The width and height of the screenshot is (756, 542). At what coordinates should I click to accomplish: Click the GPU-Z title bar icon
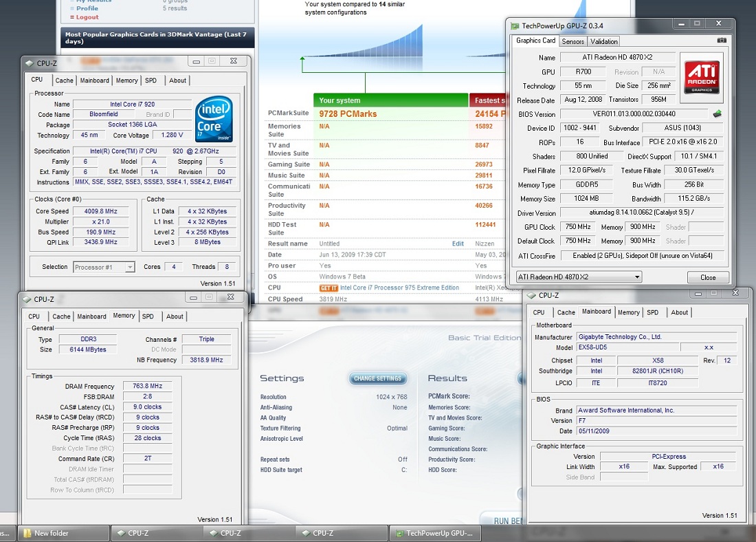515,26
